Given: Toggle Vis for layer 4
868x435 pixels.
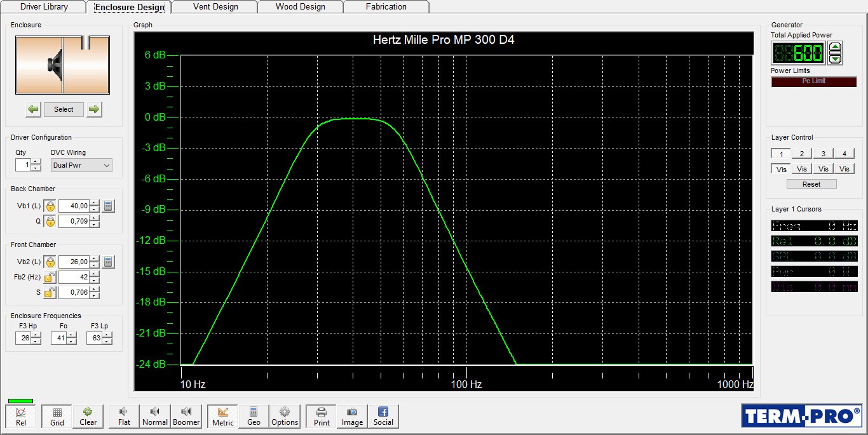Looking at the screenshot, I should tap(844, 169).
